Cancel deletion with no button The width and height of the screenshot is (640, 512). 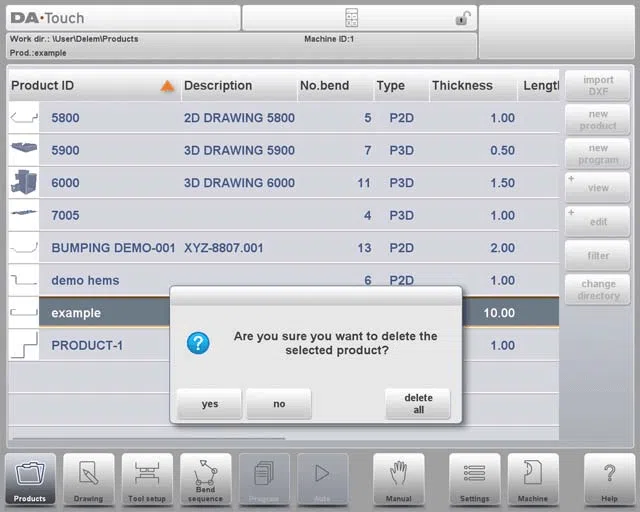click(x=279, y=404)
